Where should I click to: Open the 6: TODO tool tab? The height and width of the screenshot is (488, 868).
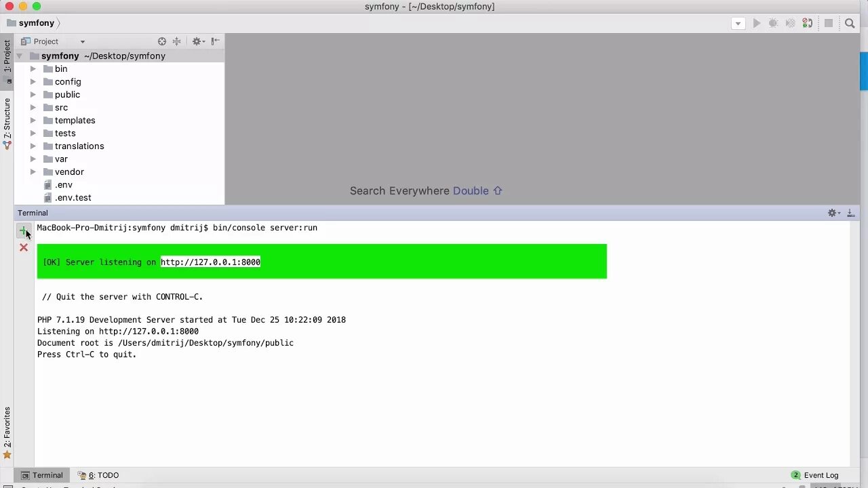(98, 475)
